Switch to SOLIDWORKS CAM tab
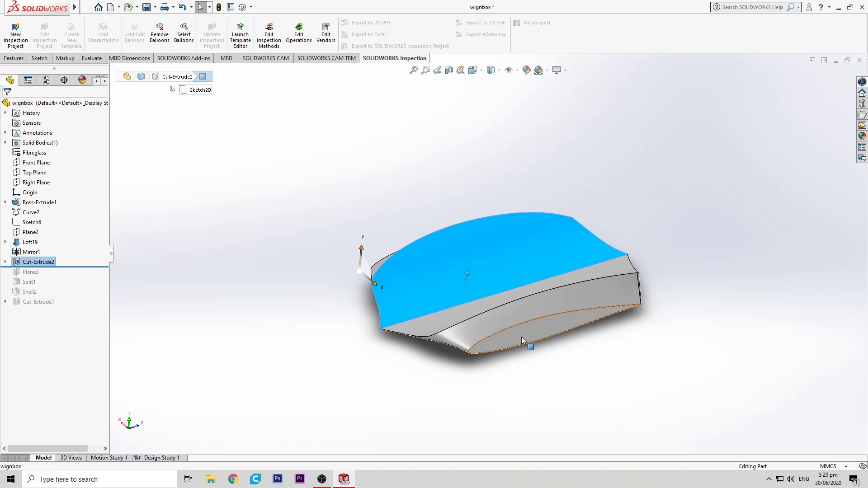Screen dimensions: 868x488 [266, 58]
